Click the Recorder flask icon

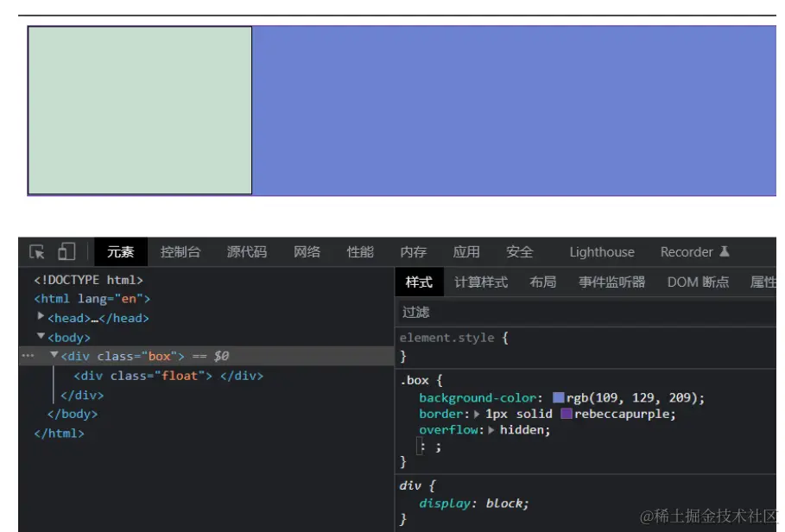pyautogui.click(x=725, y=251)
